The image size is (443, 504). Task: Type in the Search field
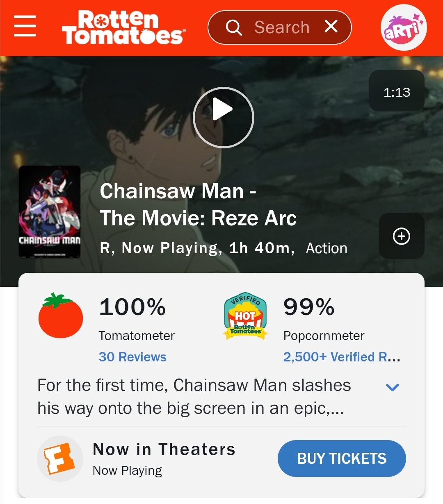coord(282,27)
